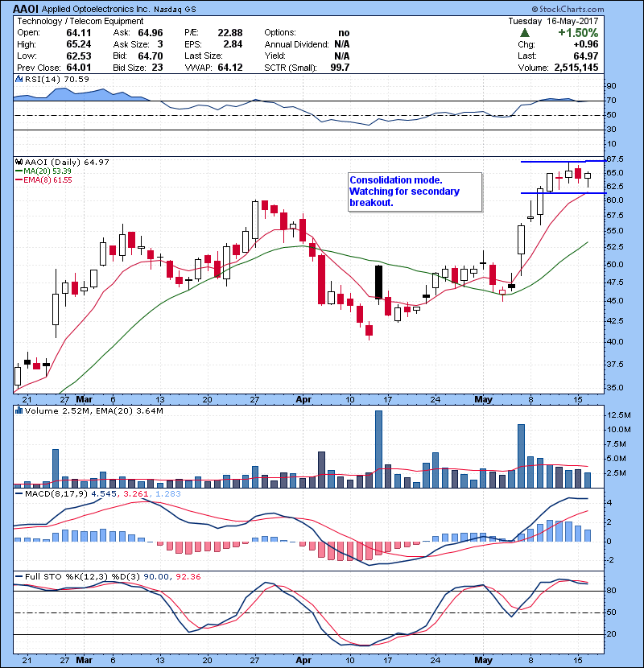
Task: Click the P/E value 22.88
Action: coord(229,33)
